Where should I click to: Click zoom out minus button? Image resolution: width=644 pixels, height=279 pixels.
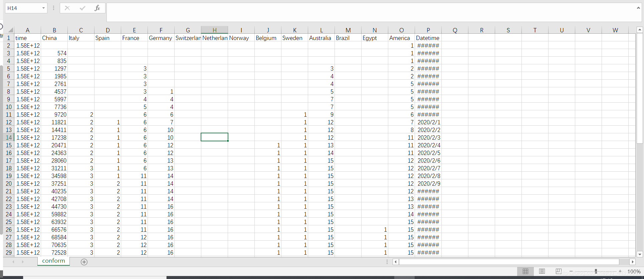tap(571, 271)
